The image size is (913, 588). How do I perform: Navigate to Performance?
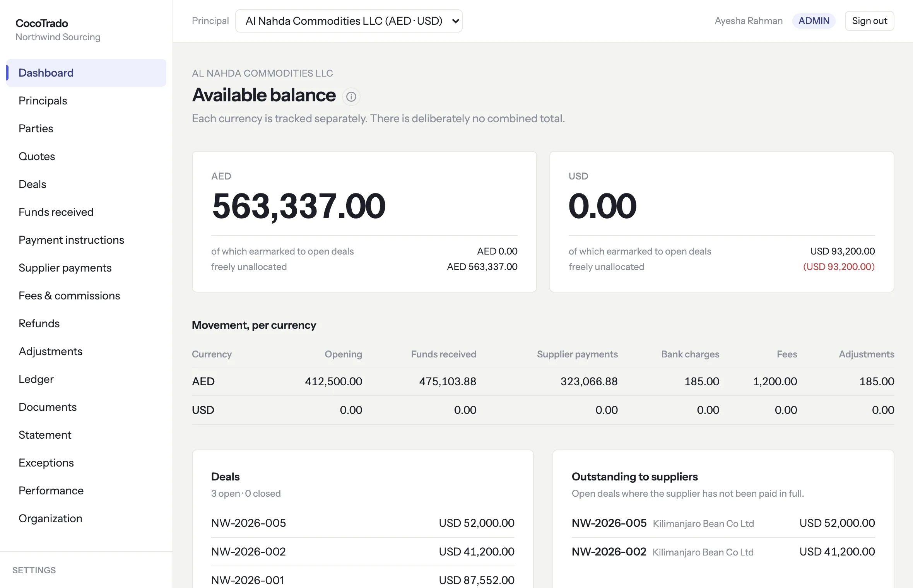(86, 491)
